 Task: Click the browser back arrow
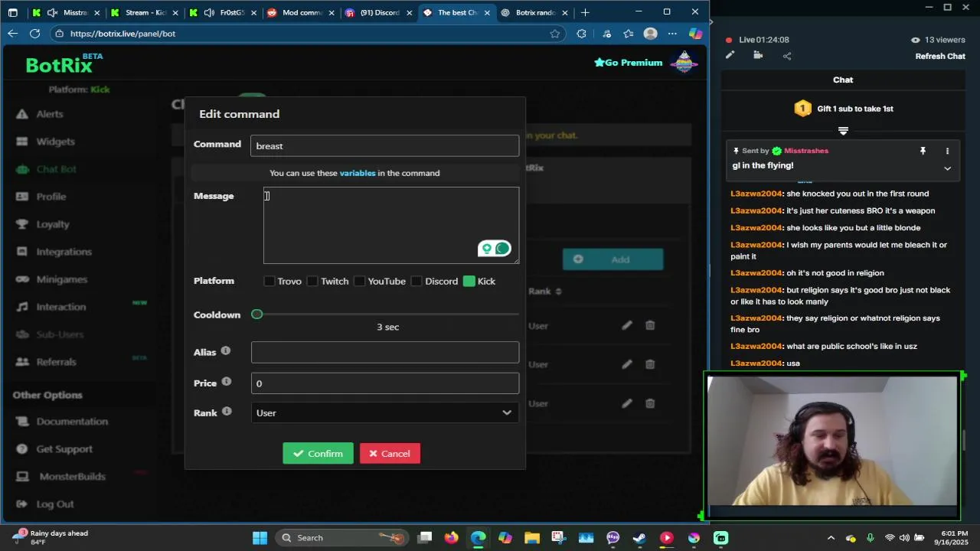12,34
